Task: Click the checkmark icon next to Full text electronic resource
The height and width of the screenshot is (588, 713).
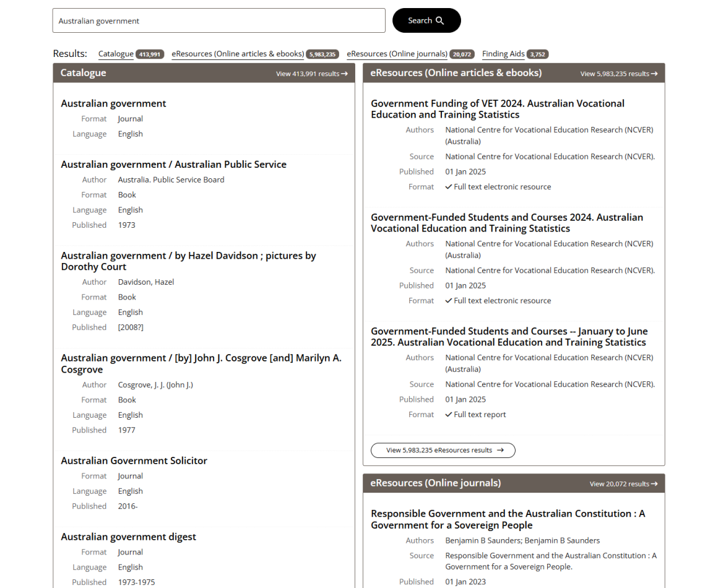Action: tap(449, 186)
